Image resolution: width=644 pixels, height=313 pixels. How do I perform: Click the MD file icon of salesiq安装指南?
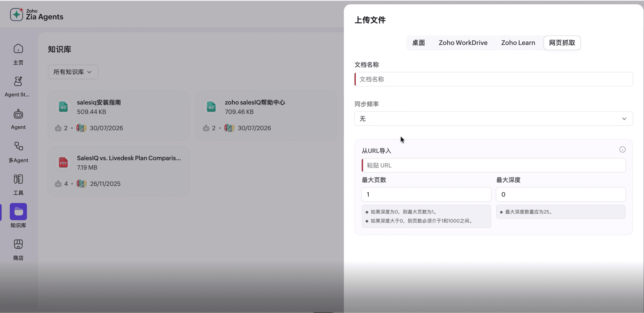[x=63, y=107]
